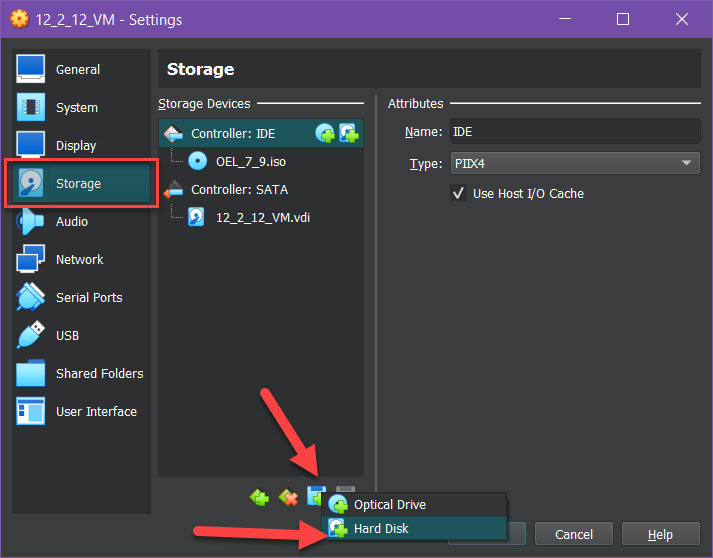Image resolution: width=713 pixels, height=558 pixels.
Task: Choose Hard Disk from the popup menu
Action: tap(381, 529)
